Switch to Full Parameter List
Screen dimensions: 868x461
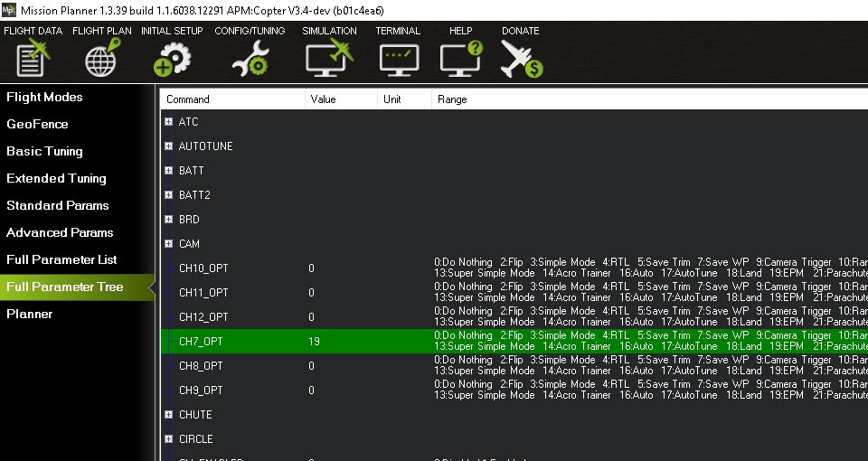61,259
